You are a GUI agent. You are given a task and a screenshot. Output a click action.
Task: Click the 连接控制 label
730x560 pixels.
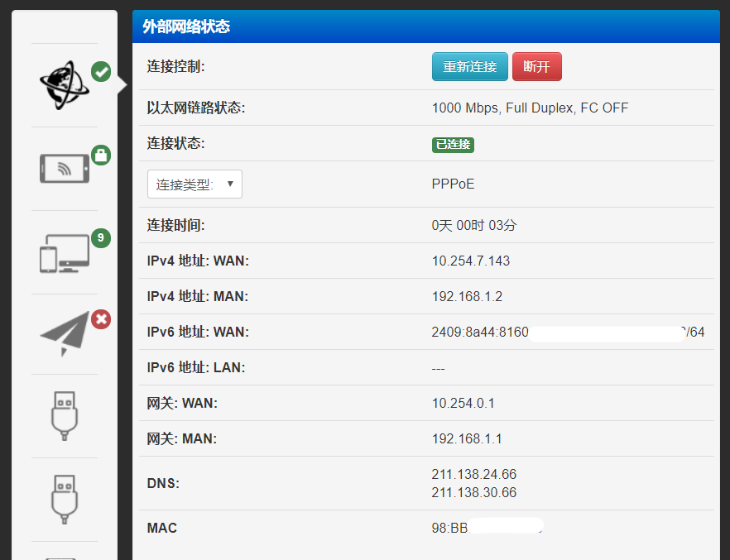click(176, 66)
